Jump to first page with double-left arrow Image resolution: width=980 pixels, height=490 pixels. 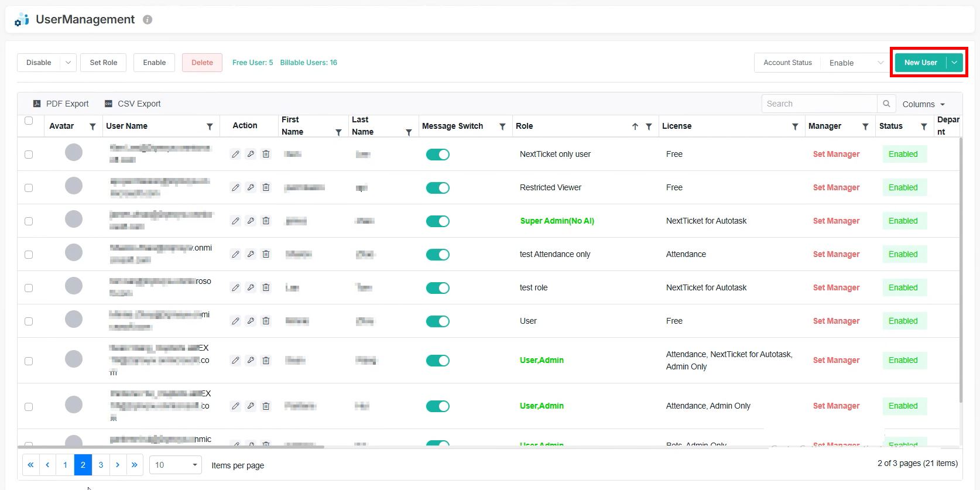pyautogui.click(x=30, y=465)
